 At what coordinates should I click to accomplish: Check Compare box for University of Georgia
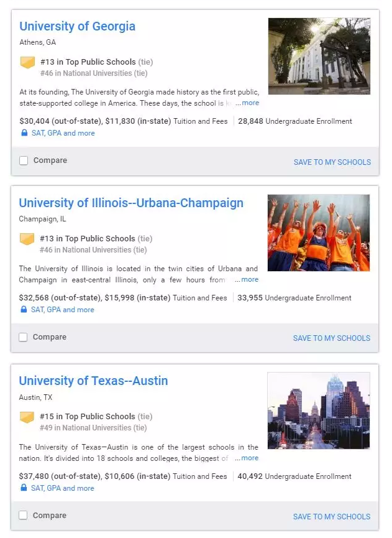[x=24, y=160]
